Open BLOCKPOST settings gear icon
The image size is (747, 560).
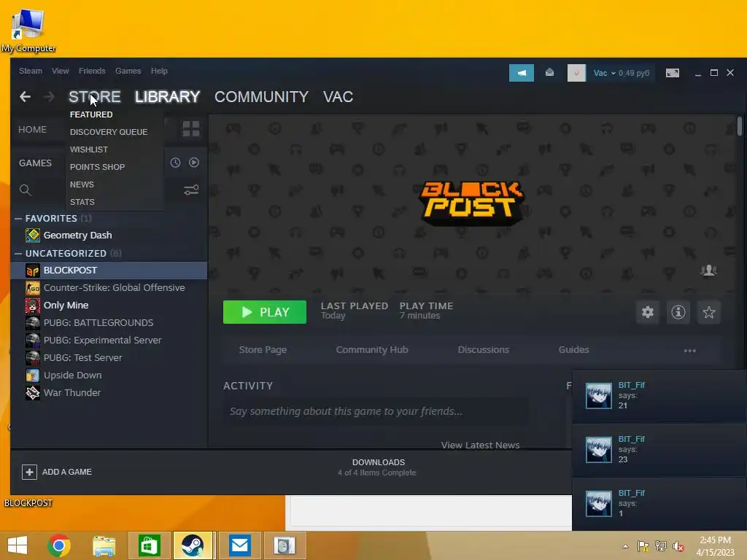point(648,312)
